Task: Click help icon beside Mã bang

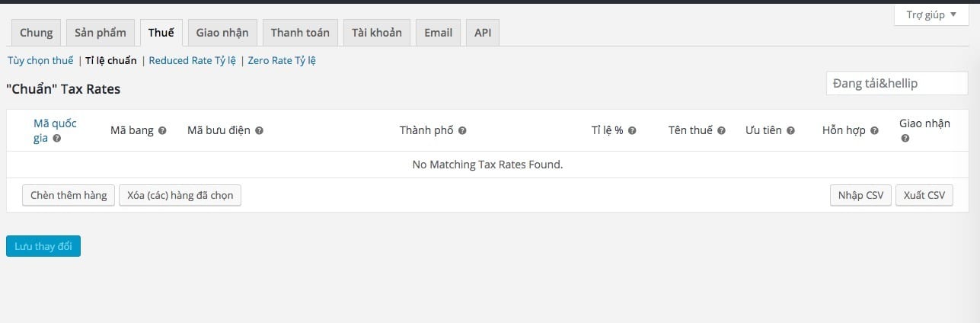Action: [161, 131]
